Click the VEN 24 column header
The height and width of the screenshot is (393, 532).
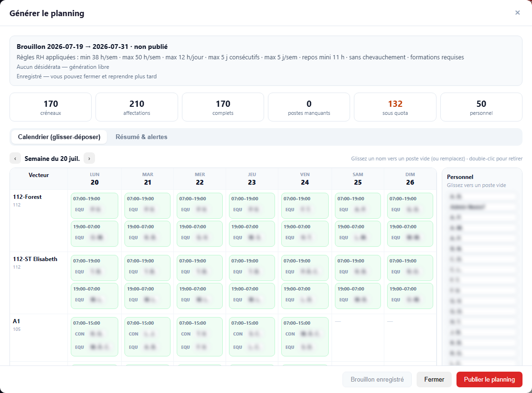click(x=304, y=178)
